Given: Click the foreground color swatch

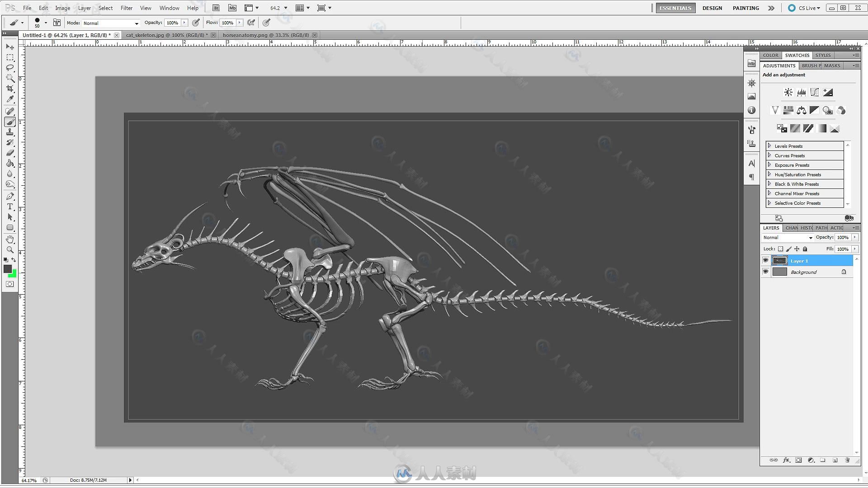Looking at the screenshot, I should 8,269.
